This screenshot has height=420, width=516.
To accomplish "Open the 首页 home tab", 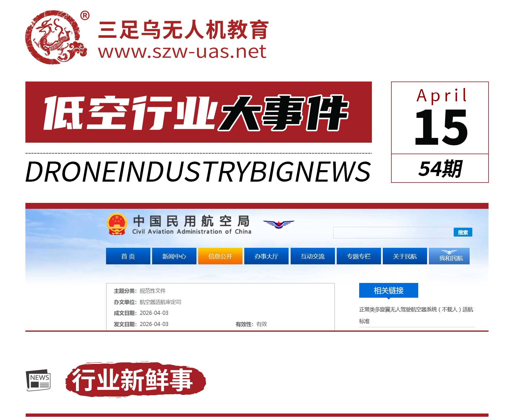I will pos(128,256).
